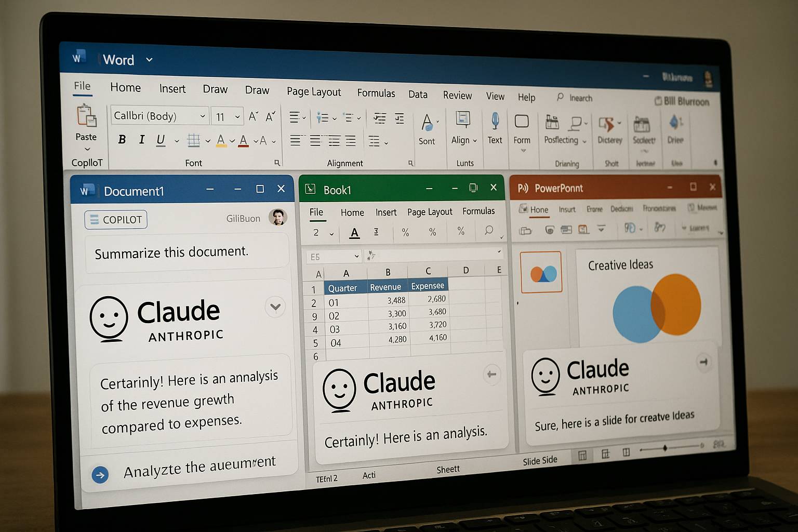Open the Callbri (Body) font name dropdown
Viewport: 798px width, 532px height.
click(203, 116)
